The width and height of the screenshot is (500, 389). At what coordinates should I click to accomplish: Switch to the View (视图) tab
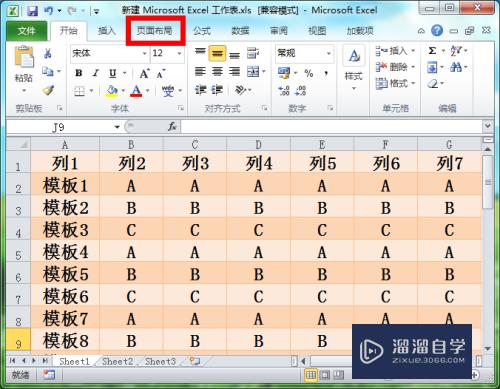click(x=317, y=31)
